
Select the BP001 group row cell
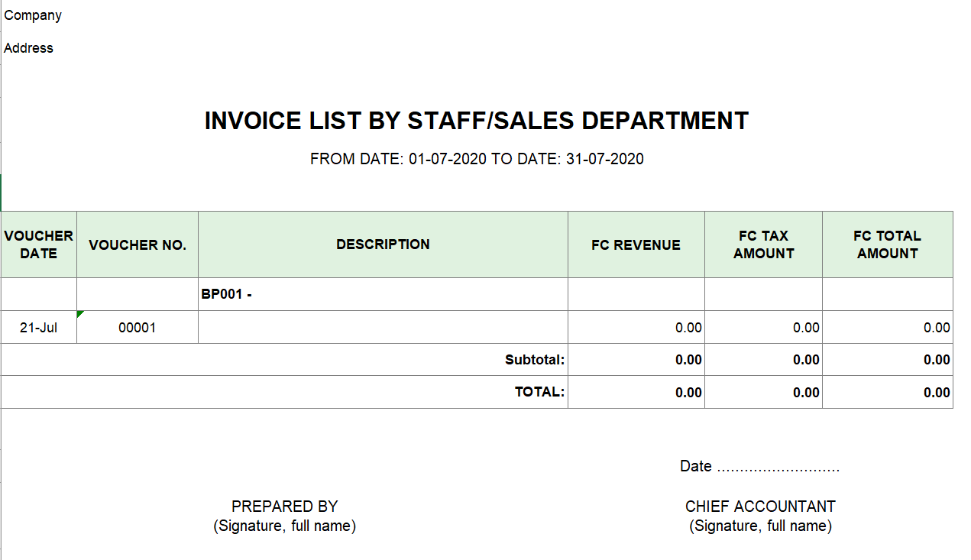pos(382,294)
